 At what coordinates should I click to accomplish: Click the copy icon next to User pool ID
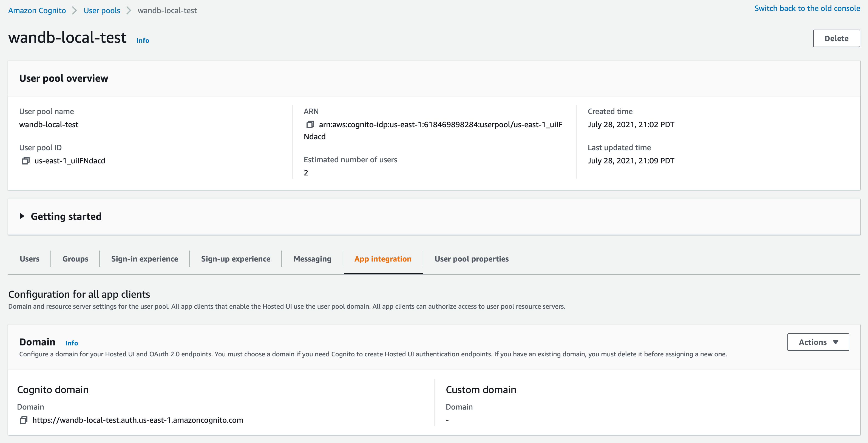25,160
